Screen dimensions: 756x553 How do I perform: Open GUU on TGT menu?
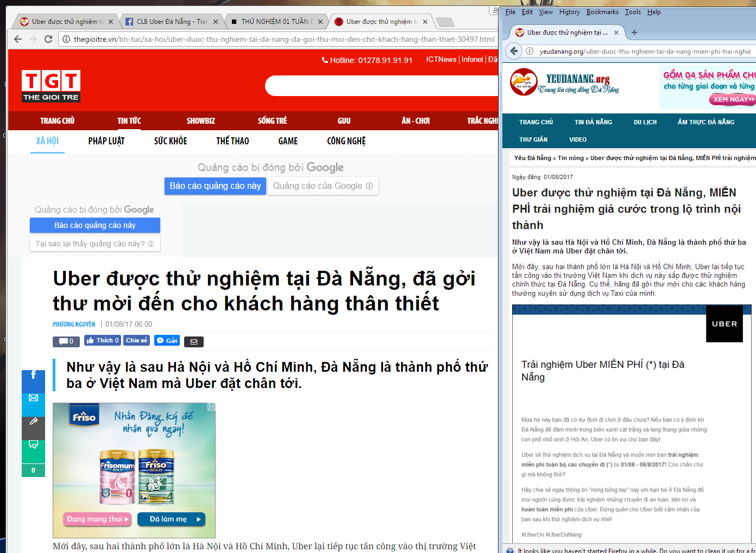pos(344,120)
